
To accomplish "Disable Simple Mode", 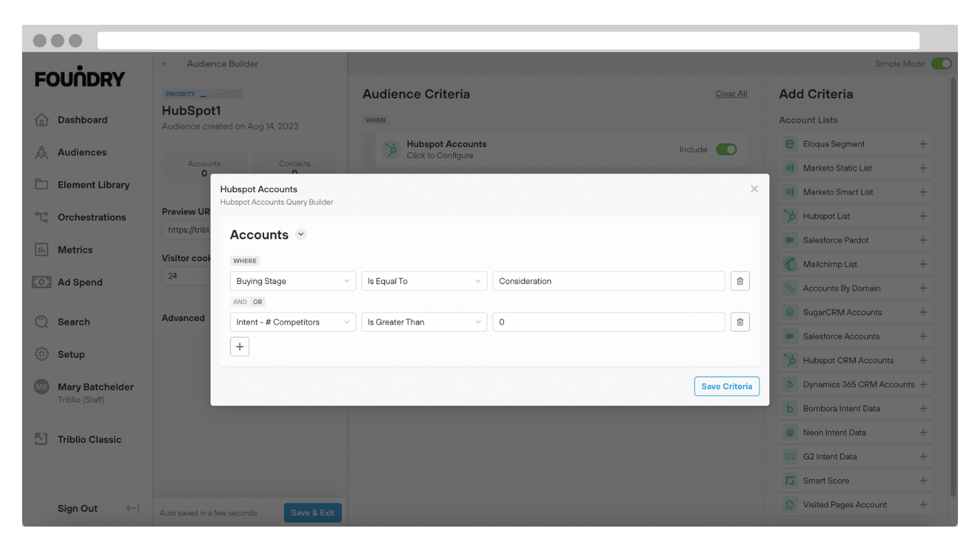I will (x=942, y=64).
